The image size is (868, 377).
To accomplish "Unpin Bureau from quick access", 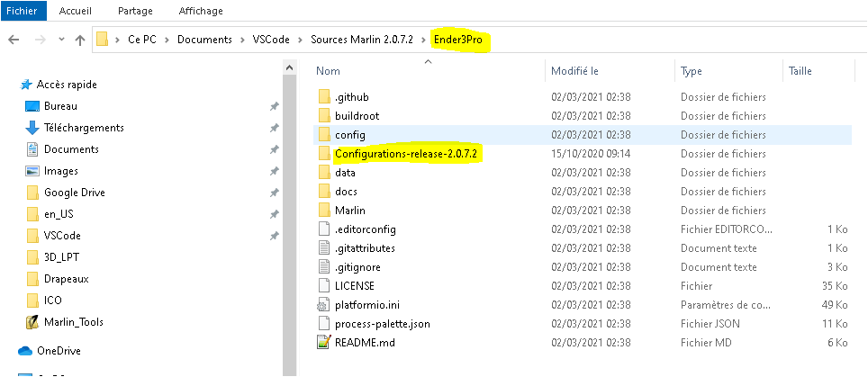I will click(274, 107).
